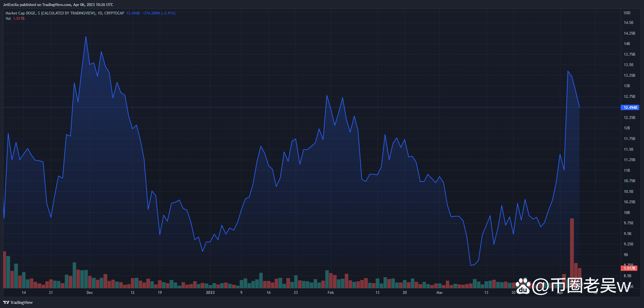Click the Dec label on the time axis

tap(90, 293)
